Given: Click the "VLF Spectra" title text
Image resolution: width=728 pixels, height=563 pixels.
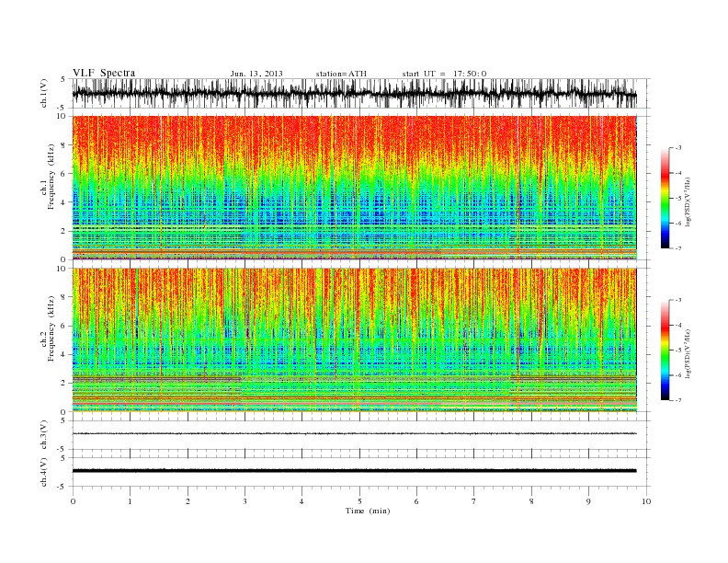Looking at the screenshot, I should (104, 73).
